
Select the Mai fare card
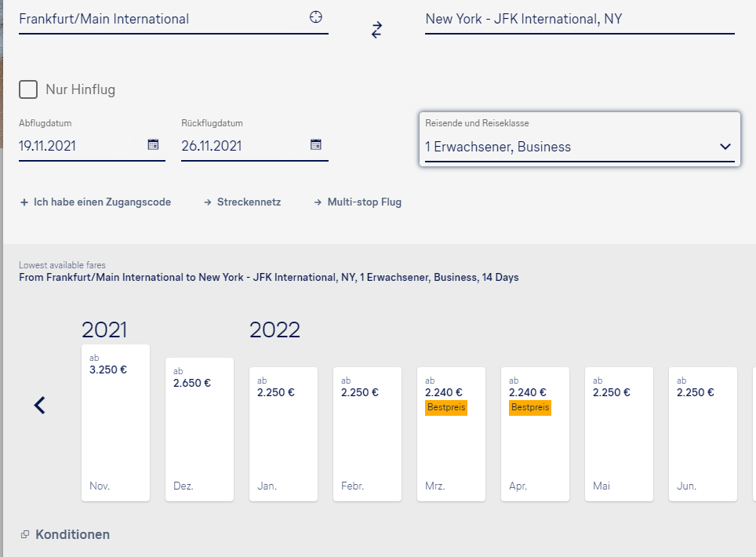click(619, 434)
